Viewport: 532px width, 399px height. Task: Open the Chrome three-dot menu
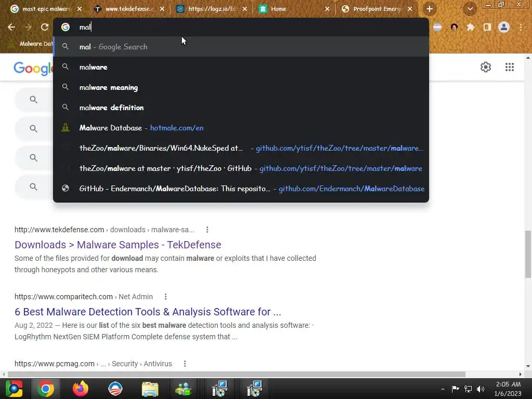tap(521, 27)
